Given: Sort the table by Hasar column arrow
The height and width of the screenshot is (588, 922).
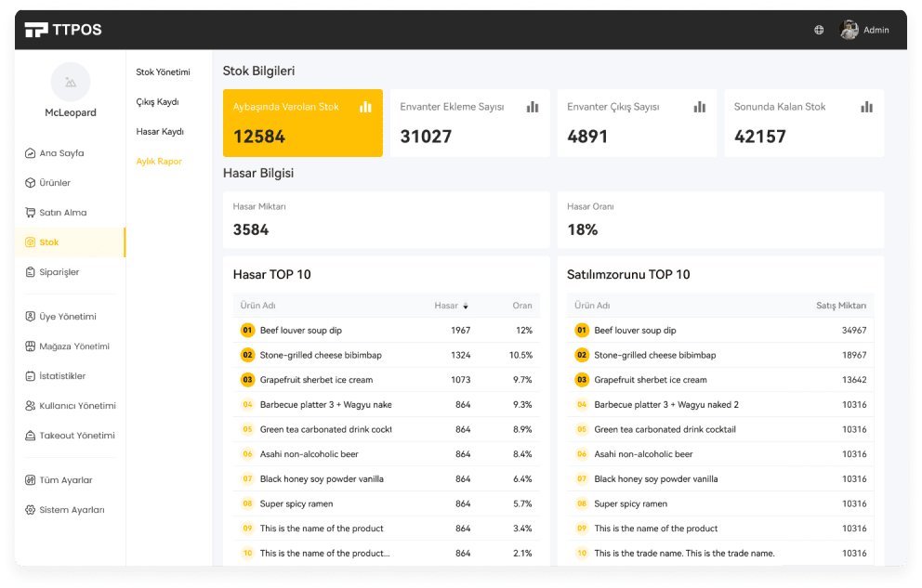Looking at the screenshot, I should point(466,306).
